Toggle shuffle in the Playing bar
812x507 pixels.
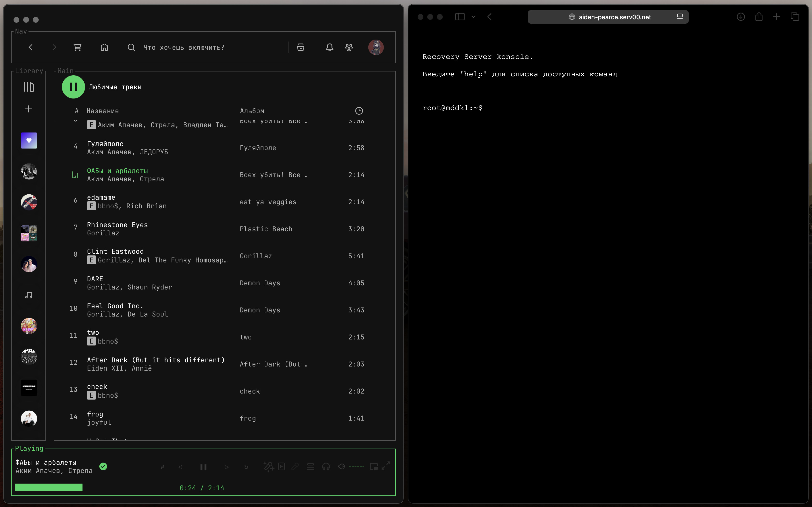(x=162, y=467)
